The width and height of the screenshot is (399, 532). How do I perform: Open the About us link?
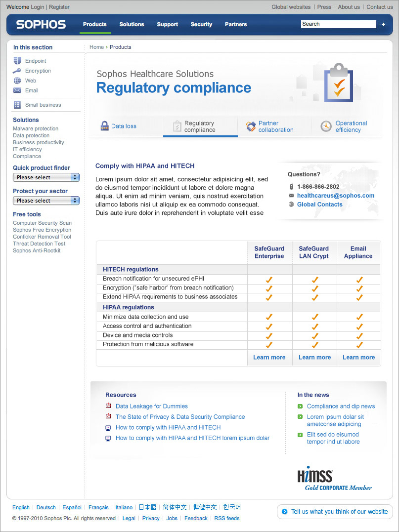[x=349, y=7]
